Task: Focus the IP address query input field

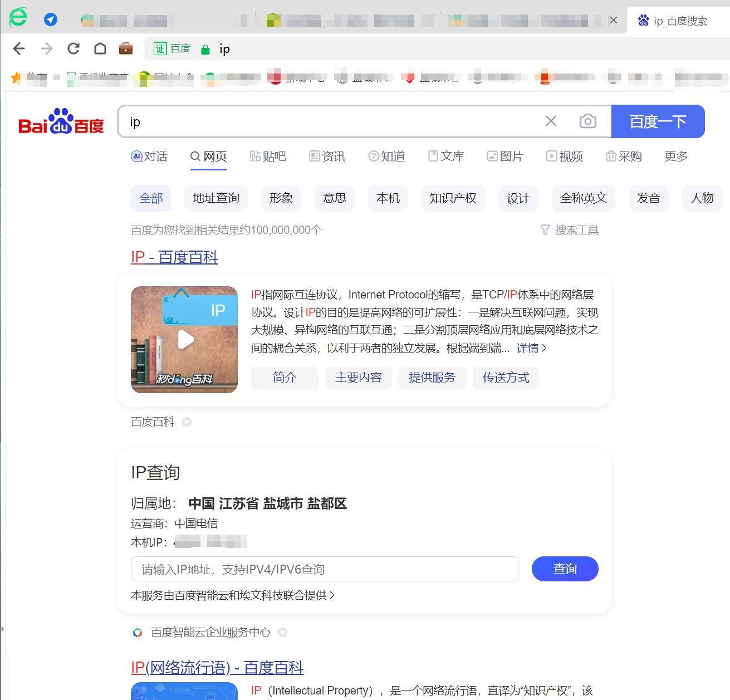Action: click(x=325, y=569)
